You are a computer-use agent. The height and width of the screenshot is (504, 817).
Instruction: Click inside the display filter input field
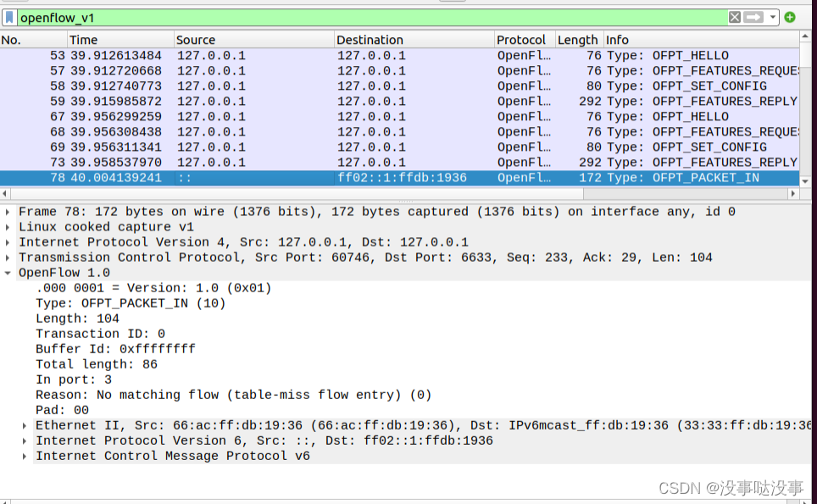click(339, 17)
